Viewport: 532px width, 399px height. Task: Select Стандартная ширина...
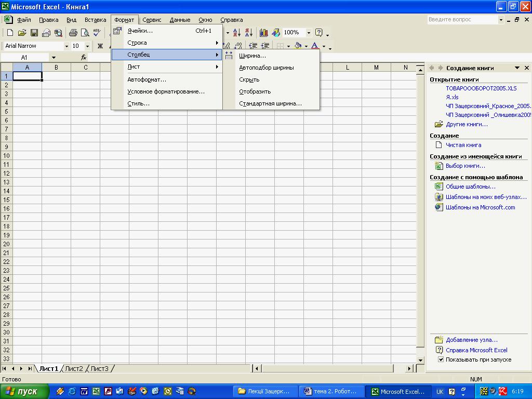271,103
